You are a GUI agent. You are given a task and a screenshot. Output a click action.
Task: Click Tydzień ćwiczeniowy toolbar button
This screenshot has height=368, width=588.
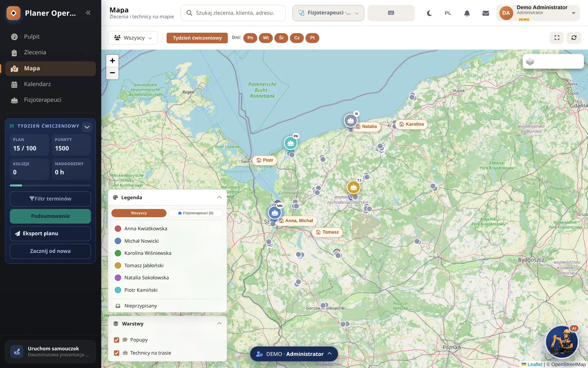(x=197, y=38)
